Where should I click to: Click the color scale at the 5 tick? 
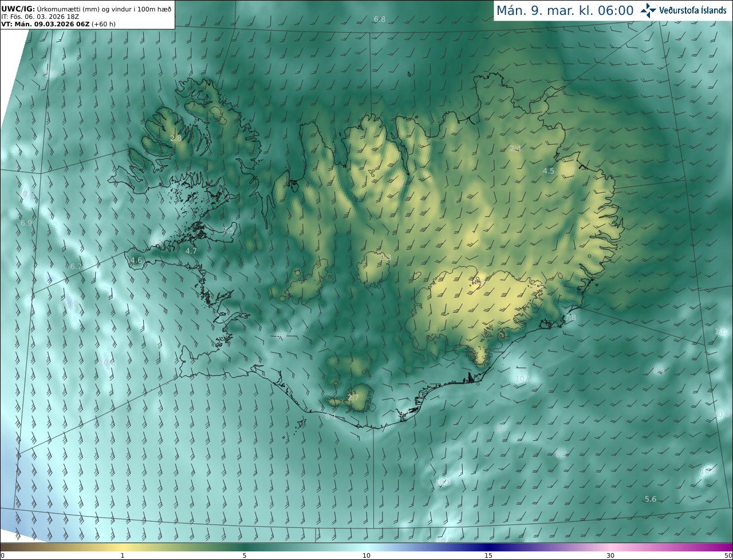tap(245, 555)
